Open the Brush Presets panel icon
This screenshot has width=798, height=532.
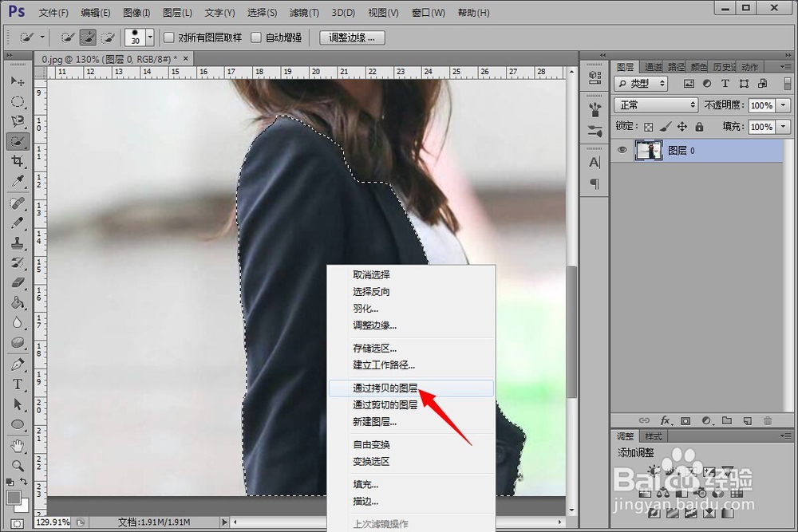[x=595, y=131]
